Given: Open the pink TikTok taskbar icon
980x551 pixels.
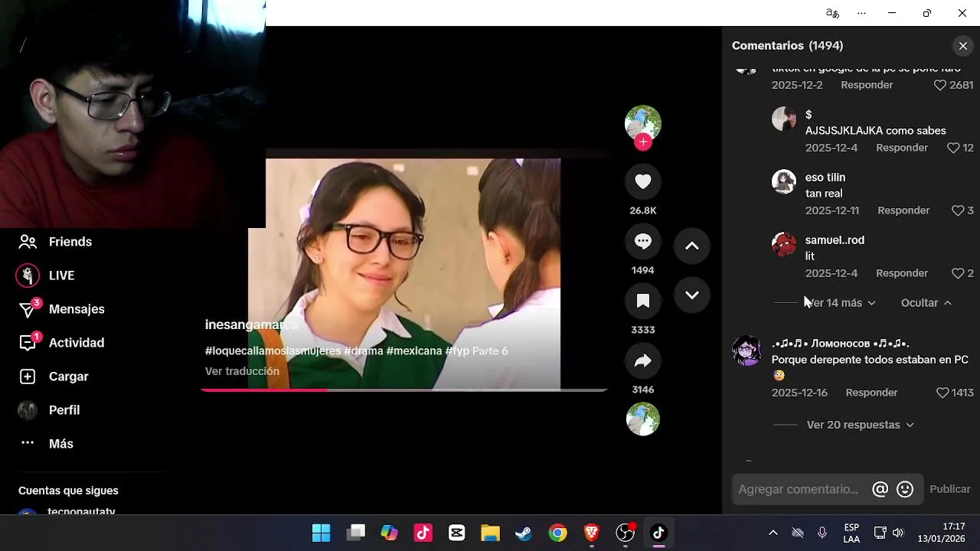Looking at the screenshot, I should [423, 533].
